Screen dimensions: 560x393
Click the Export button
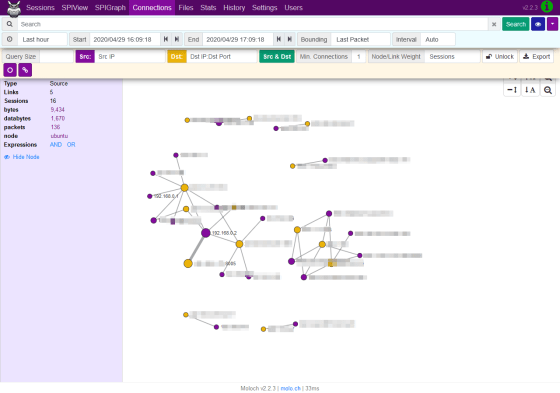tap(537, 56)
